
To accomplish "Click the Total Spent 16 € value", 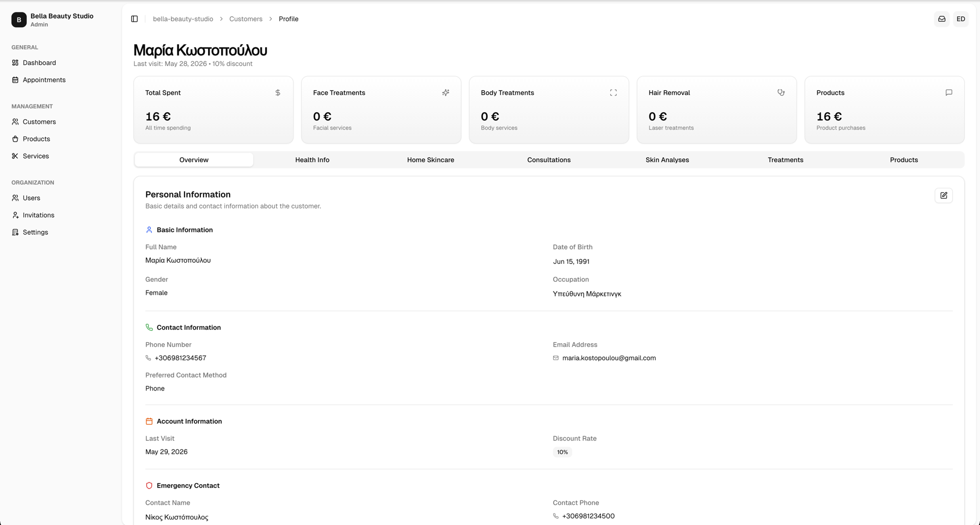I will 158,116.
